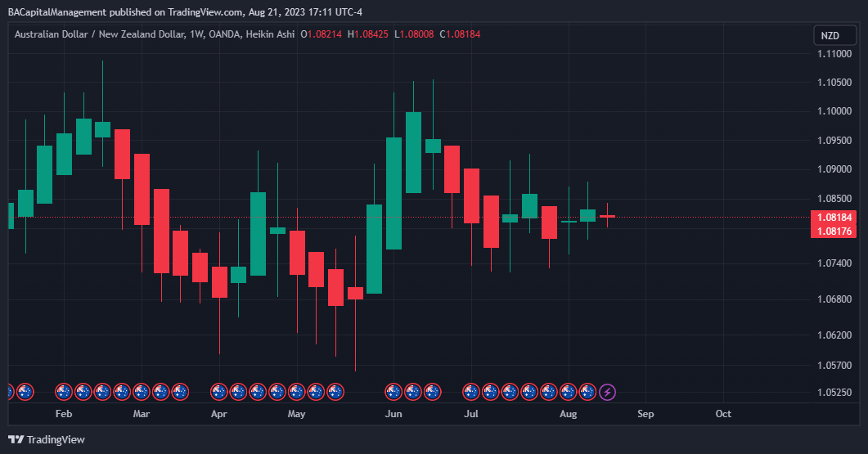This screenshot has width=868, height=454.
Task: Select the 1.10500 price axis label
Action: (834, 83)
